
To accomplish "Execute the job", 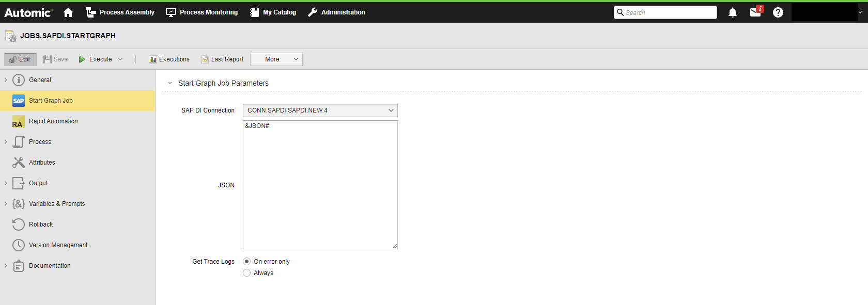I will coord(95,59).
